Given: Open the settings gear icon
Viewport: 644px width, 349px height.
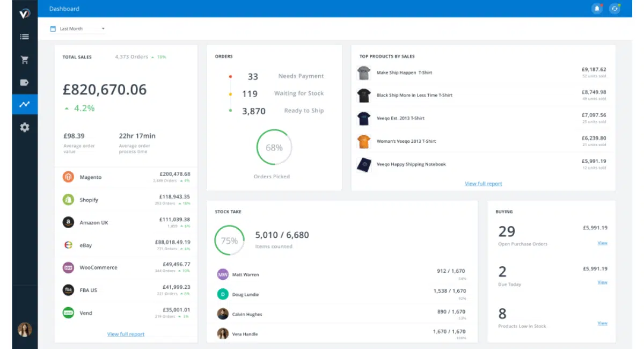Looking at the screenshot, I should coord(24,128).
